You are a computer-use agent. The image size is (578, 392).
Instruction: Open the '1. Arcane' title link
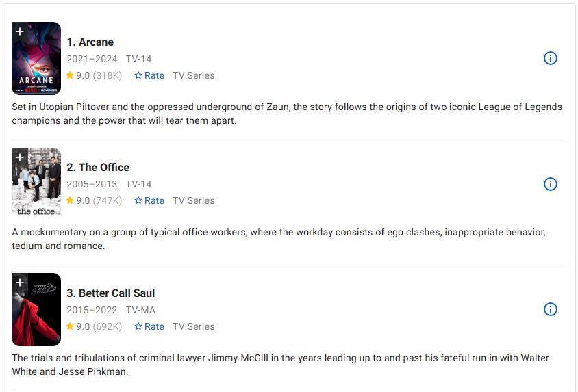click(x=90, y=42)
